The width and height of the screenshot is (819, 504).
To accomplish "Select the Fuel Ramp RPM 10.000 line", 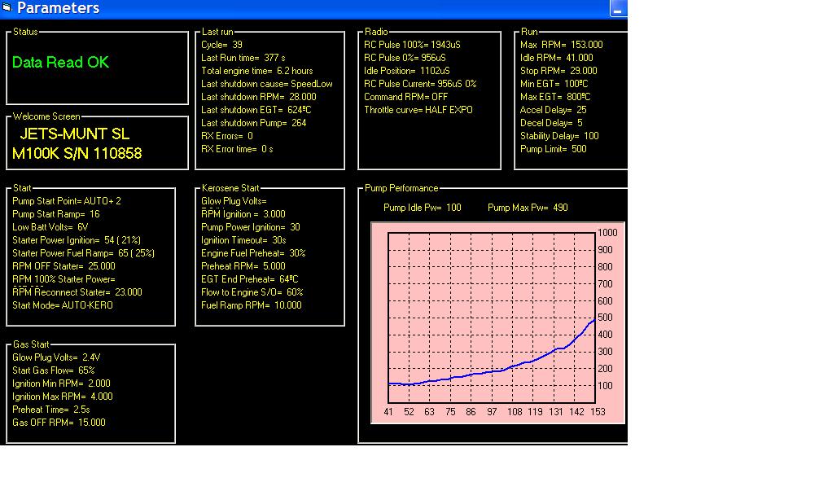I will [251, 305].
